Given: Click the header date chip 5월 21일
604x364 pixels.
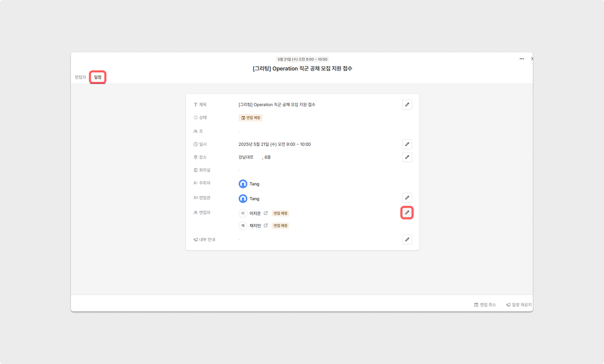Looking at the screenshot, I should 302,59.
